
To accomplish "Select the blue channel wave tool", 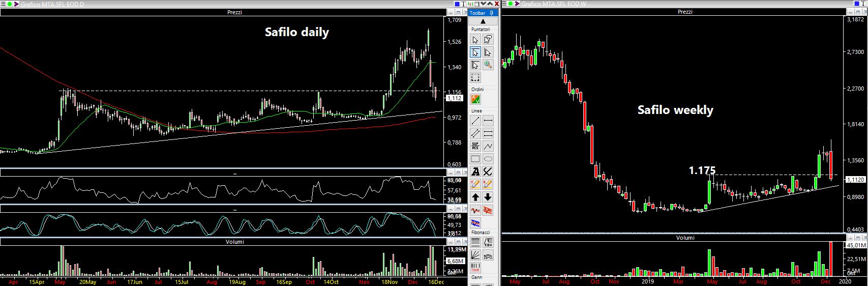I will (x=475, y=222).
